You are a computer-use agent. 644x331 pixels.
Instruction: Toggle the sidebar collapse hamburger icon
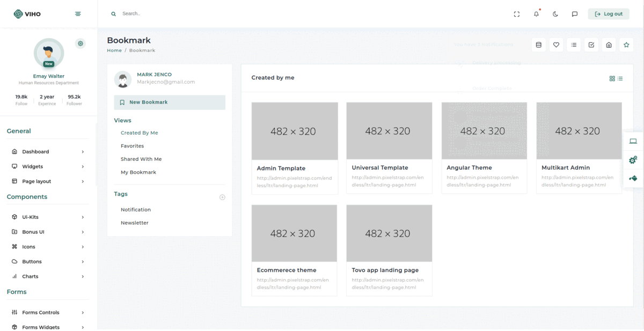pyautogui.click(x=78, y=14)
